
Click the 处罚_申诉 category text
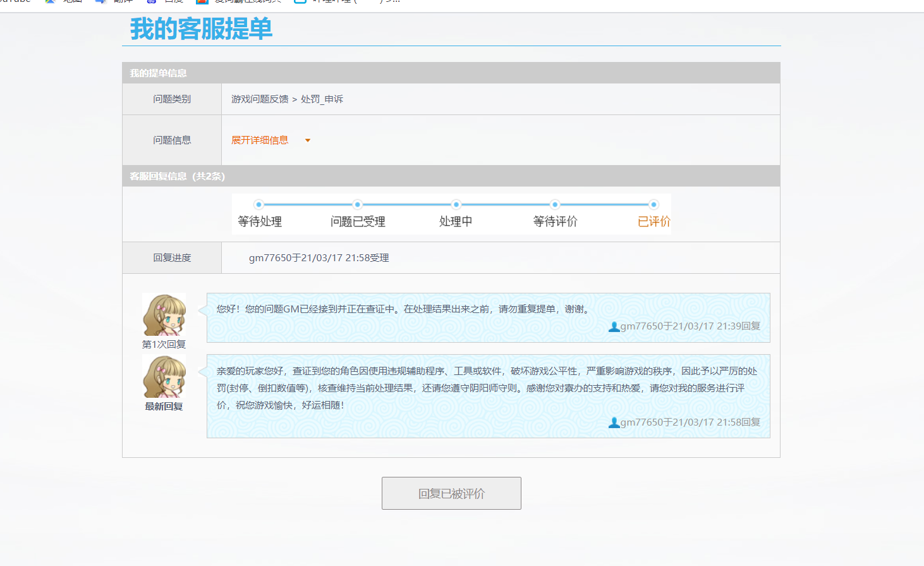tap(322, 99)
